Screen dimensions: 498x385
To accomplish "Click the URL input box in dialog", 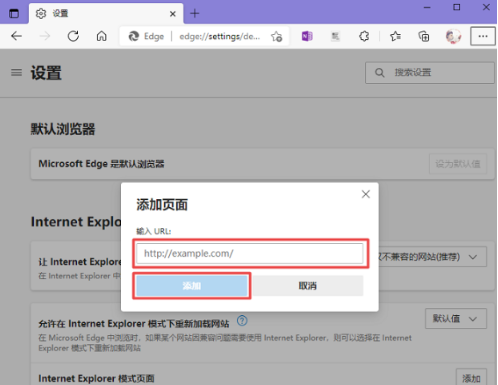I will point(250,253).
